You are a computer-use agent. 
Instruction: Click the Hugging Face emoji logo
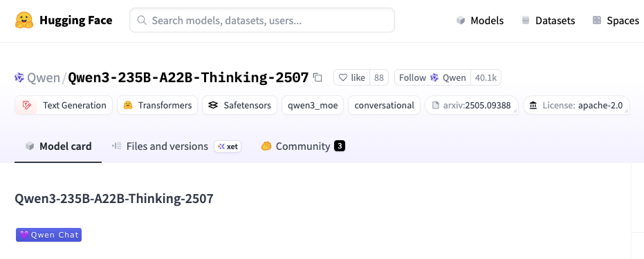pos(24,20)
